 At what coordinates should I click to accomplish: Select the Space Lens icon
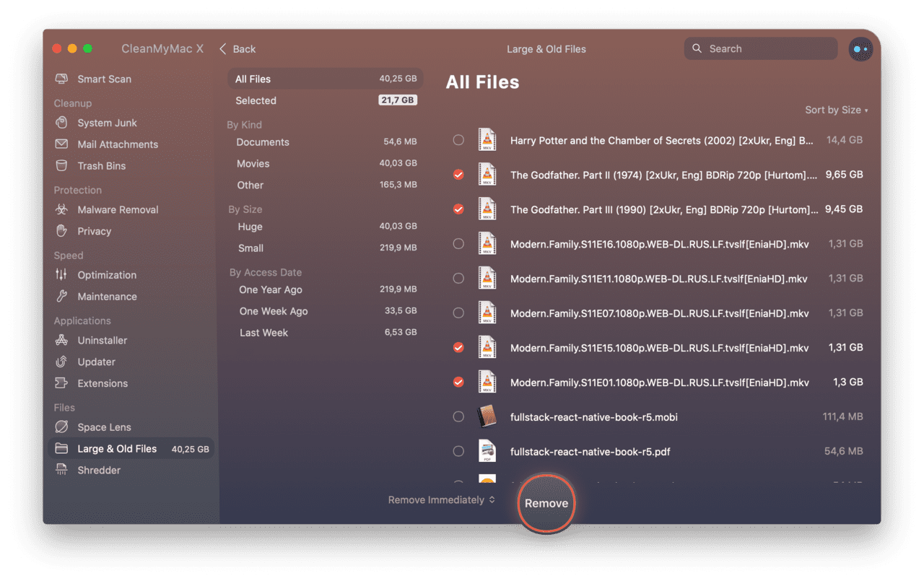pos(62,427)
